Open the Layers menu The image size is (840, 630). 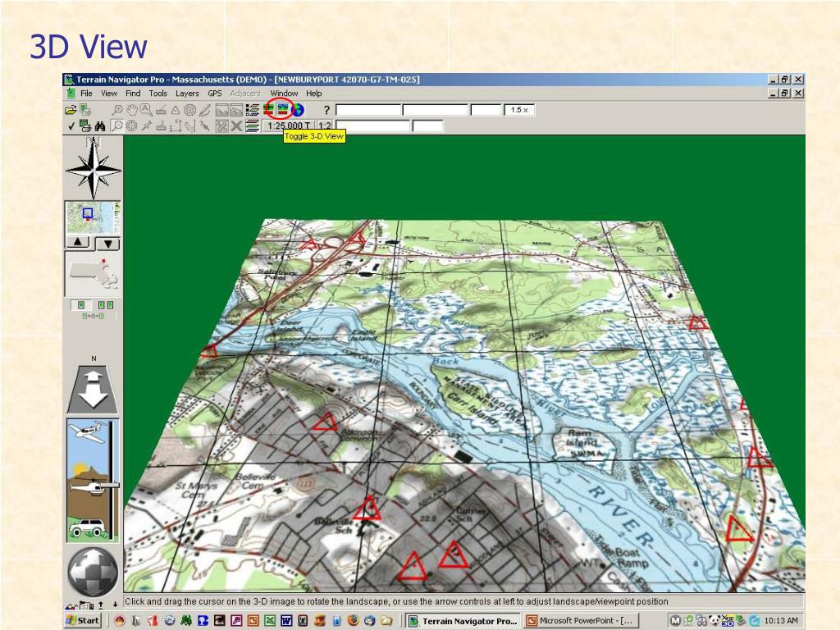click(187, 94)
